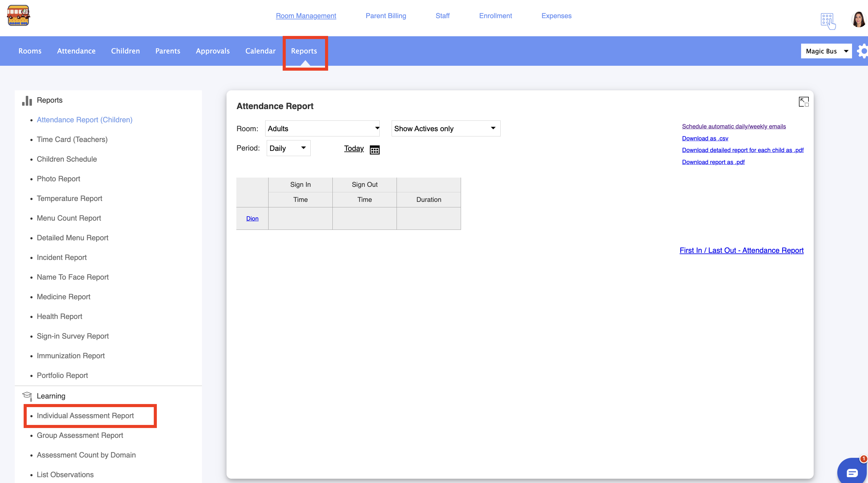Viewport: 868px width, 483px height.
Task: Open First In / Last Out report link
Action: [741, 250]
